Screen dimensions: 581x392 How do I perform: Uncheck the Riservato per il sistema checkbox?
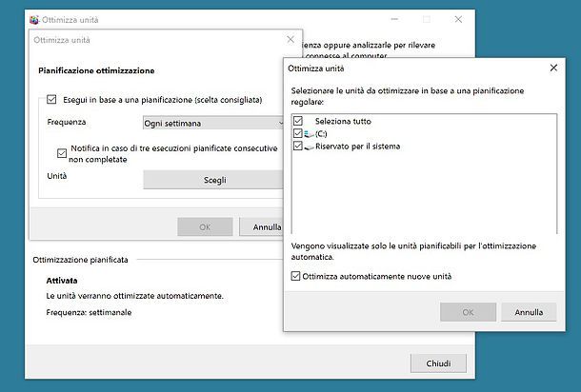point(298,147)
